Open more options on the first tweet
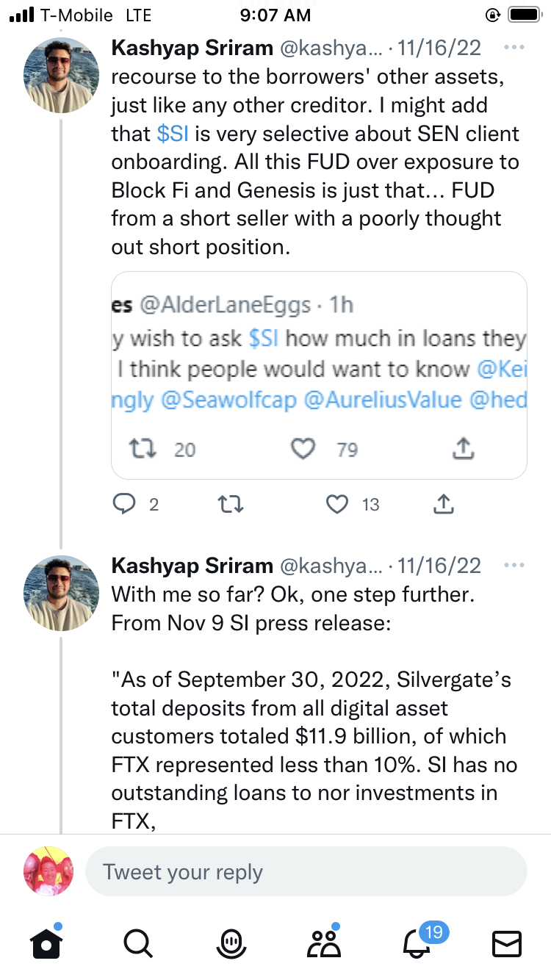The width and height of the screenshot is (551, 980). pos(514,48)
